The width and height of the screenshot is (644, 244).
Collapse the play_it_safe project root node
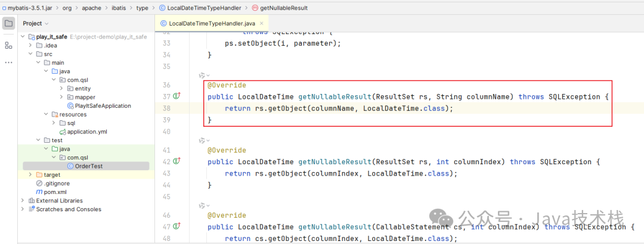coord(23,37)
